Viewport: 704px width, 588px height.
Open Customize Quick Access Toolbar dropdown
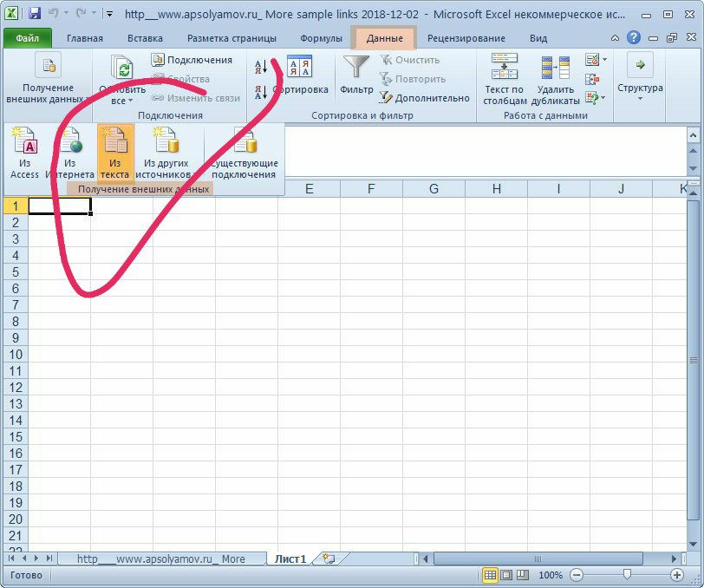109,14
